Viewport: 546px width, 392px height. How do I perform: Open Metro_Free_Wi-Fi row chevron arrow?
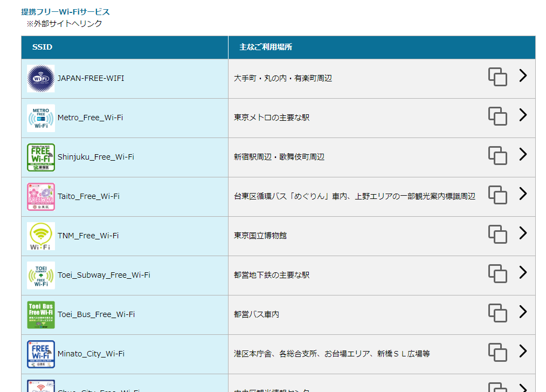pyautogui.click(x=523, y=115)
